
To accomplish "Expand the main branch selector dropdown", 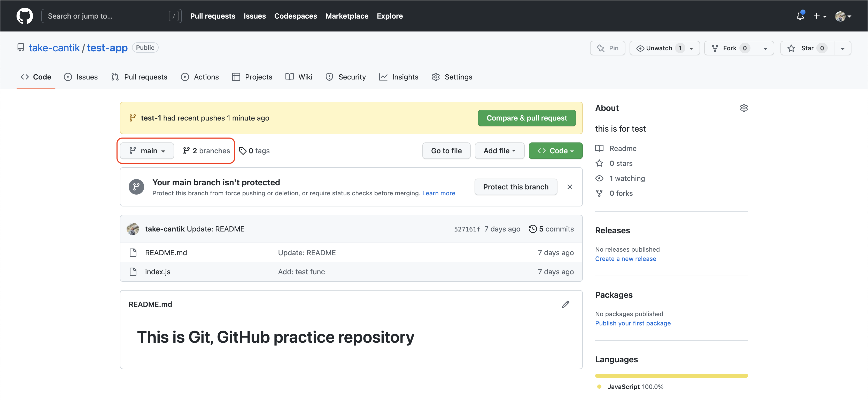I will click(147, 151).
